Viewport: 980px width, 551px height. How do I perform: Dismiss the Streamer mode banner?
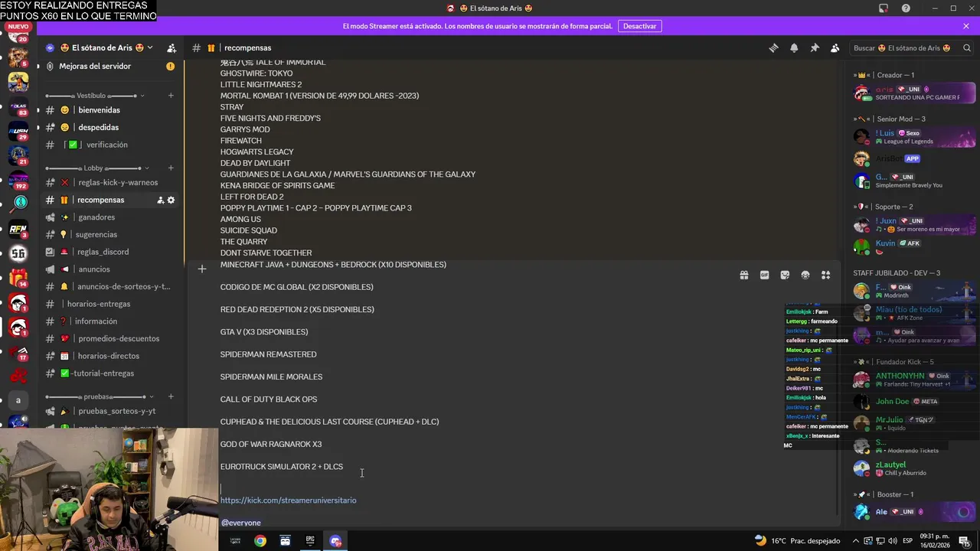click(966, 26)
